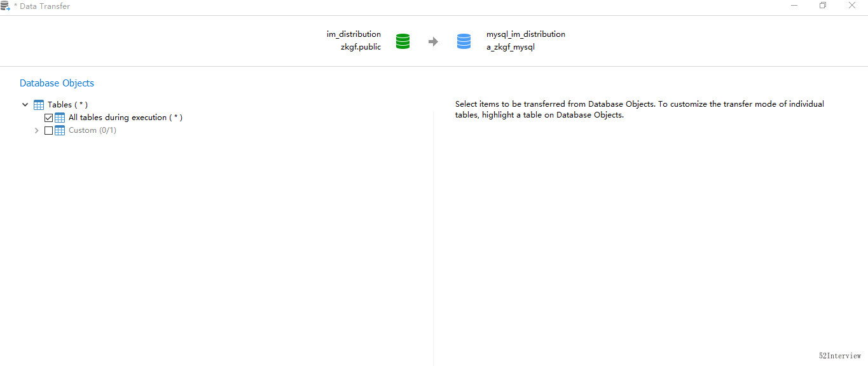The height and width of the screenshot is (366, 868).
Task: Close the Data Transfer window
Action: pos(852,5)
